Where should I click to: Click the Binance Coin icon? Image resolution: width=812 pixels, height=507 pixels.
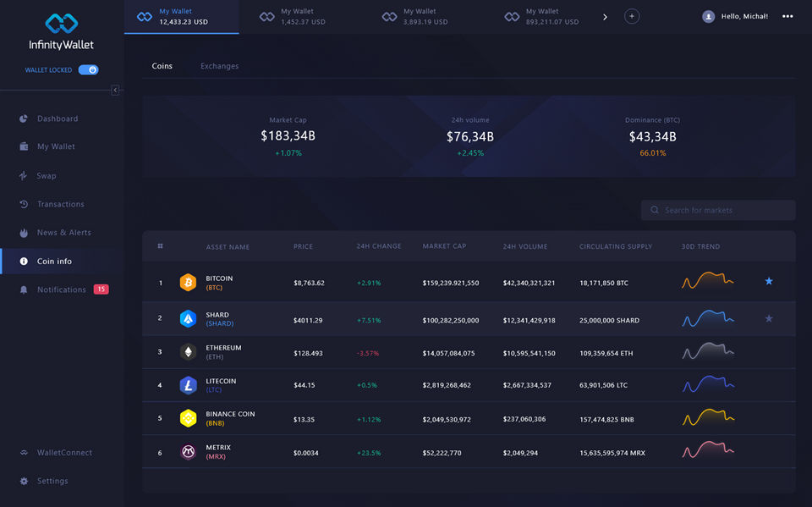click(188, 418)
